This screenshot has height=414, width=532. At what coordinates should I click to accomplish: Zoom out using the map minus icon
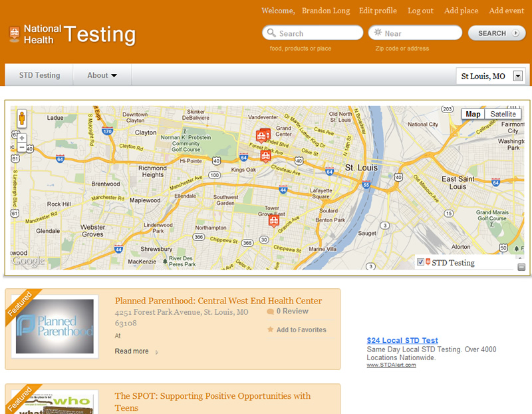click(21, 147)
